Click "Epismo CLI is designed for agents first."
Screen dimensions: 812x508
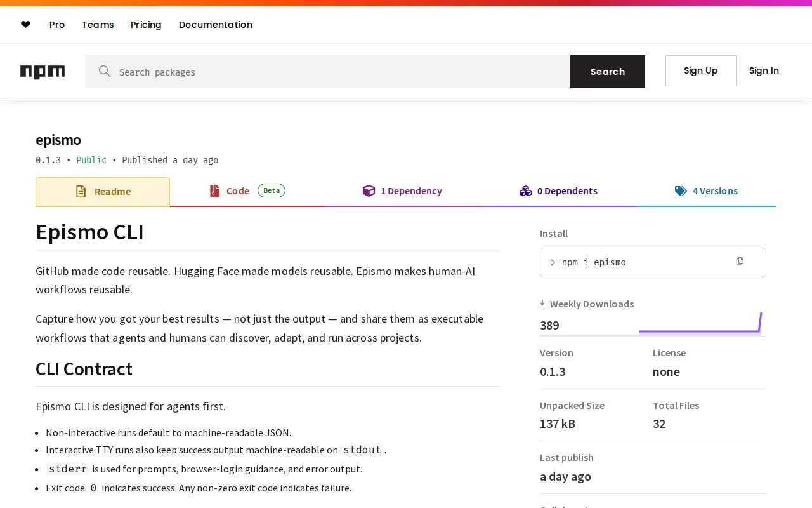[x=131, y=406]
